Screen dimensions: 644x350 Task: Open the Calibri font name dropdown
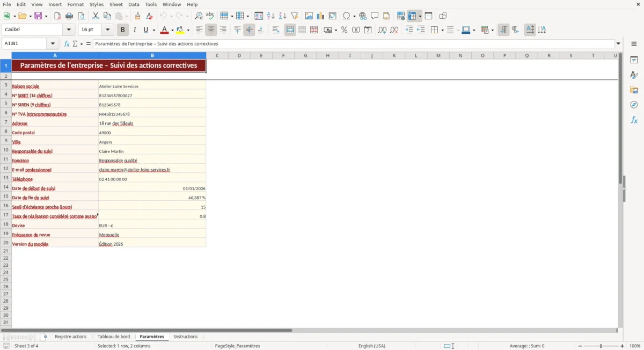69,30
